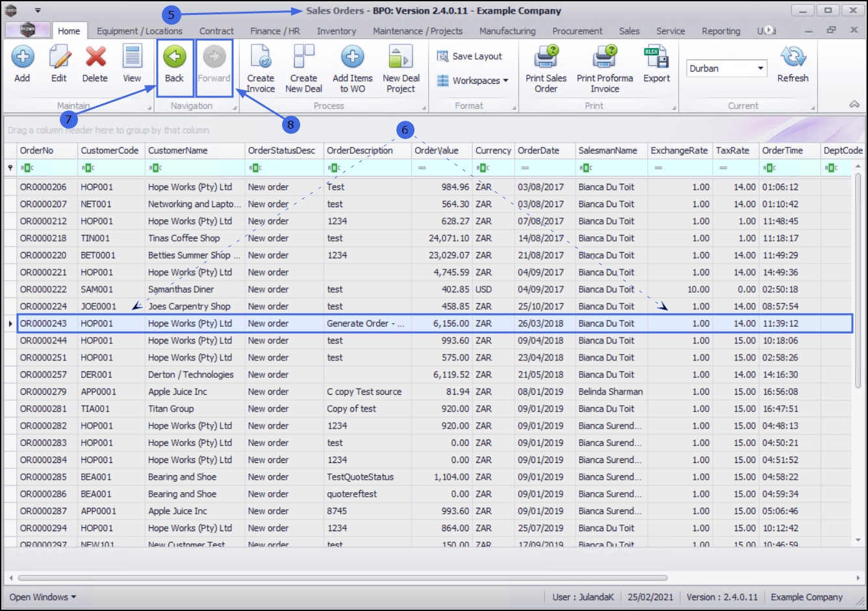Click the Export to XLSX icon
Image resolution: width=868 pixels, height=611 pixels.
coord(657,57)
